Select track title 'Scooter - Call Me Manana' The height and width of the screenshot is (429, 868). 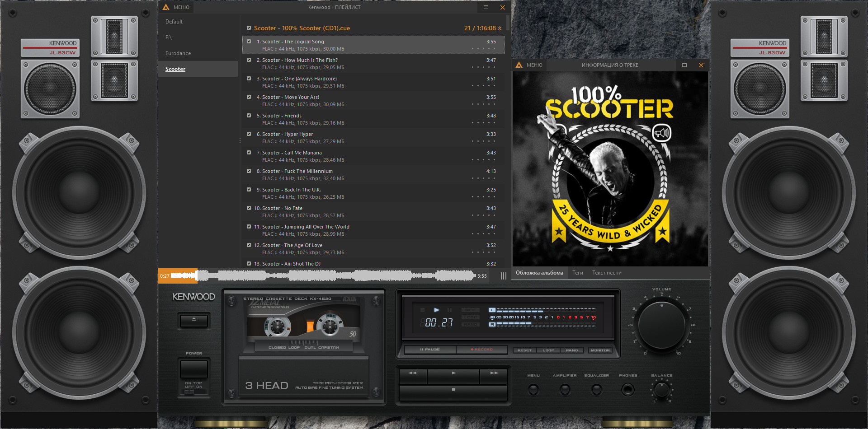coord(292,153)
